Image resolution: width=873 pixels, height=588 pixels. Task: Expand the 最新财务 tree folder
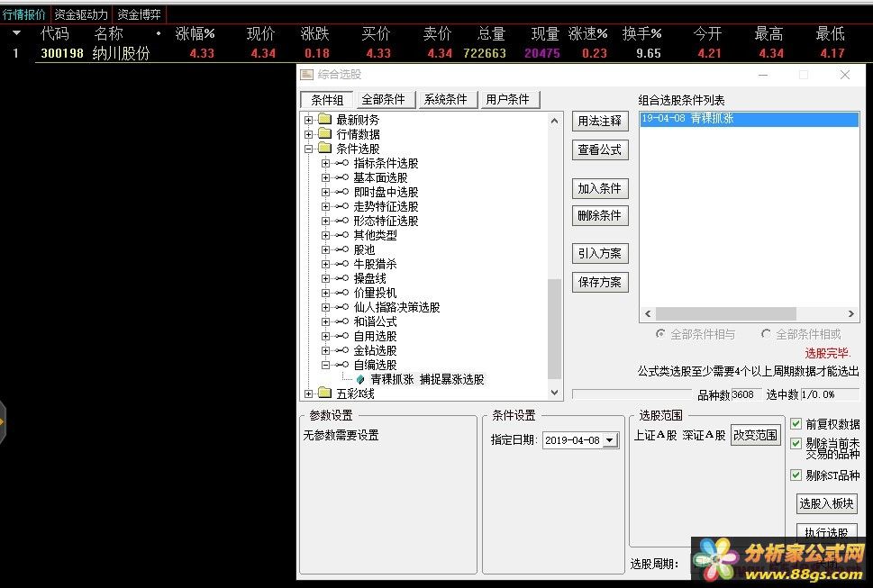[308, 120]
